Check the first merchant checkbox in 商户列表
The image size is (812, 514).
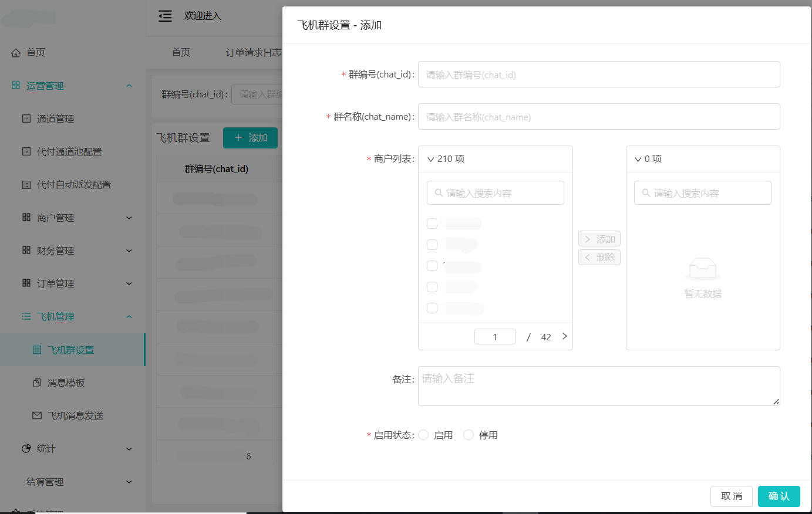coord(432,224)
